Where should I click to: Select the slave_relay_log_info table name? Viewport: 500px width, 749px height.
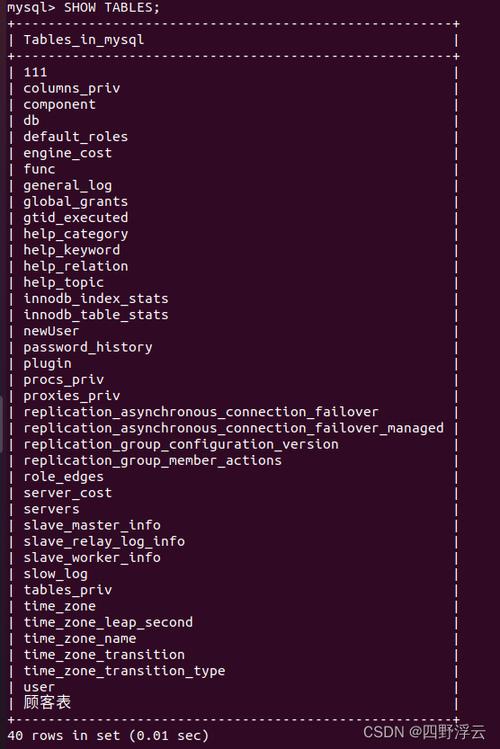coord(104,542)
